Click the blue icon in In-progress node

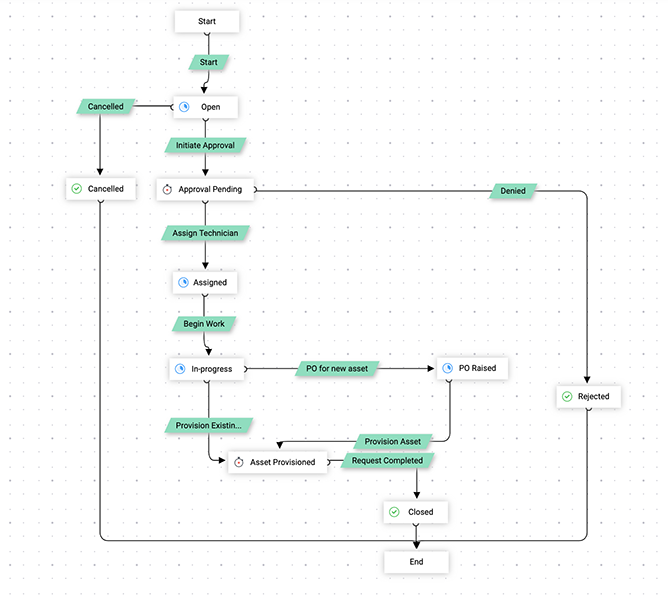pyautogui.click(x=181, y=369)
